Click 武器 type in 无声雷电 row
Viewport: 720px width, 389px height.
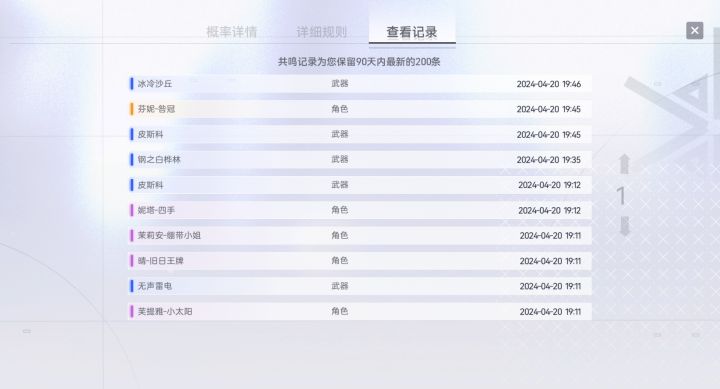click(x=340, y=286)
